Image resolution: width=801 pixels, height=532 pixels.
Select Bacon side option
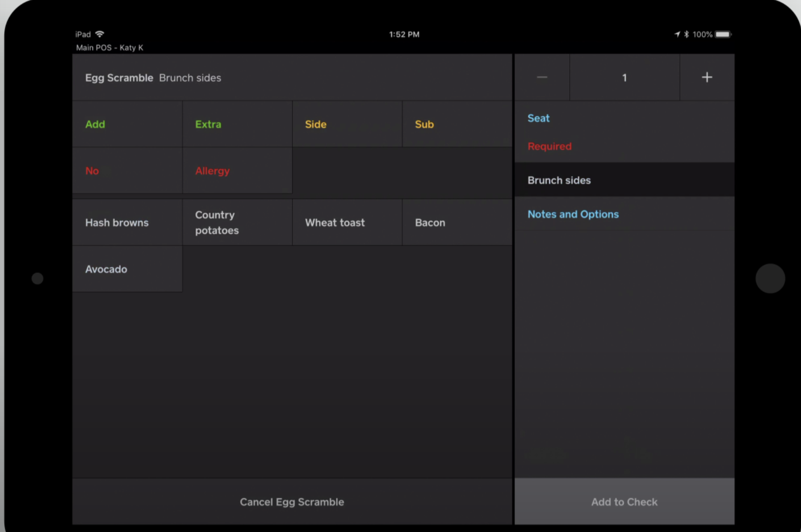coord(457,223)
